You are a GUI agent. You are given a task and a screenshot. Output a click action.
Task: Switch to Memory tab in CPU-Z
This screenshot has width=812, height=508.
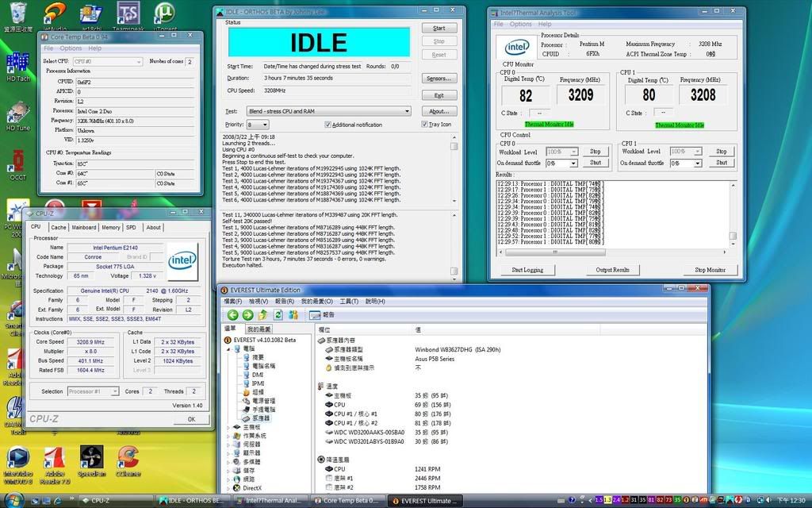pyautogui.click(x=111, y=228)
